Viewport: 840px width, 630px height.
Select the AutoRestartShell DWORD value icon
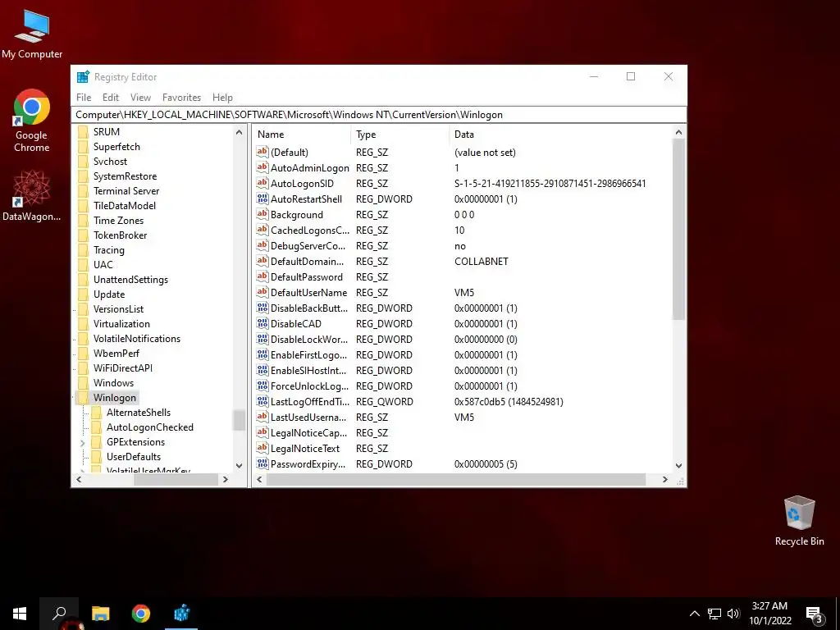click(x=262, y=199)
